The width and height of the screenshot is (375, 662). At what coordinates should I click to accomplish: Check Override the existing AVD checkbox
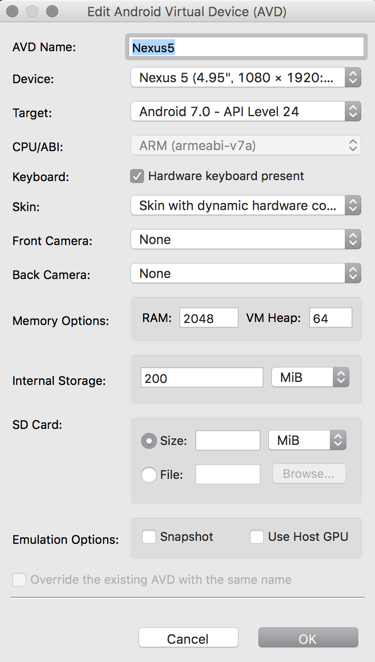(x=19, y=580)
